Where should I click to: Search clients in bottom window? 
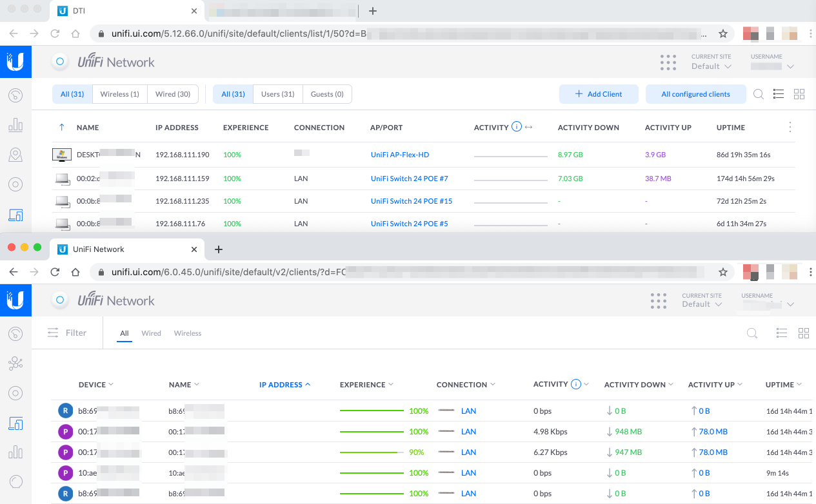tap(751, 333)
